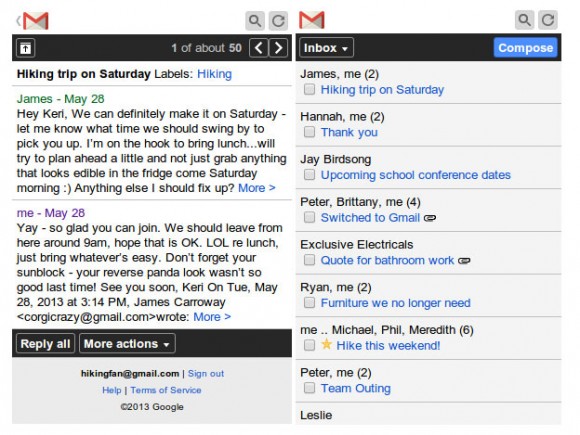Click the search icon in the conversation view
580x435 pixels.
click(254, 21)
